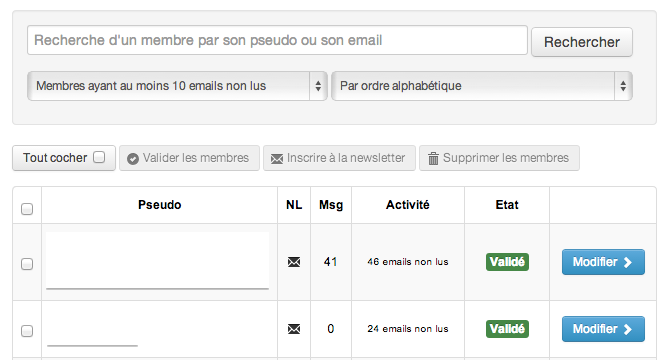
Task: Open the Par ordre alphabétique sort dropdown
Action: tap(482, 86)
